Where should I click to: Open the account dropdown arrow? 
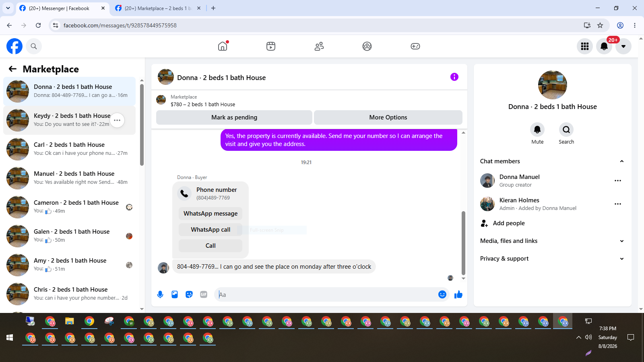[623, 46]
